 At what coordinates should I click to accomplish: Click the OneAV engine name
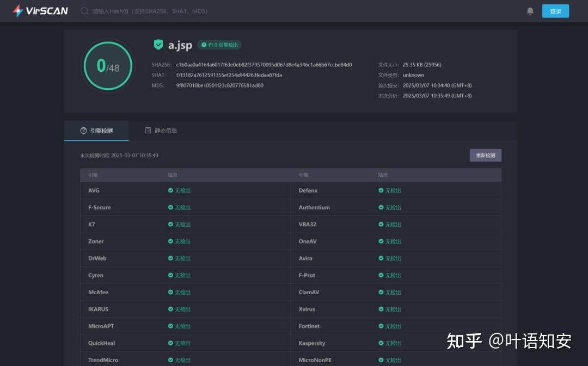pyautogui.click(x=308, y=241)
